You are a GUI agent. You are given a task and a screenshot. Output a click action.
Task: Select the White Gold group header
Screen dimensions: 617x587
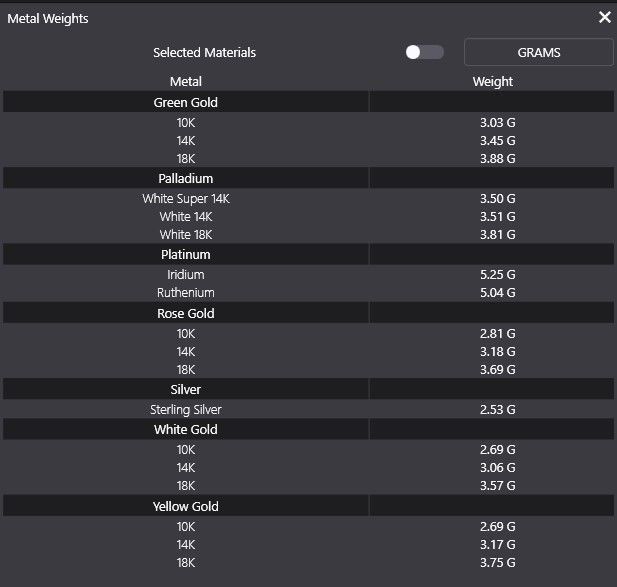186,429
